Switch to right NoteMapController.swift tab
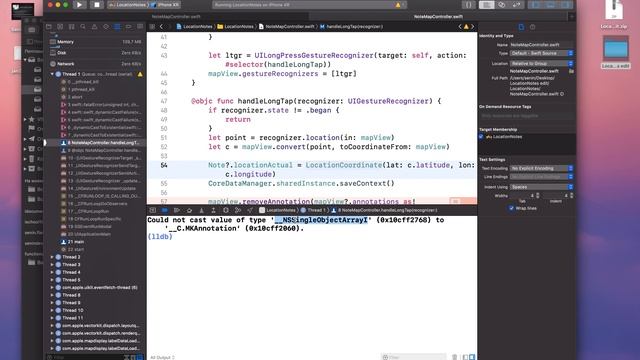The height and width of the screenshot is (360, 640). (x=438, y=17)
